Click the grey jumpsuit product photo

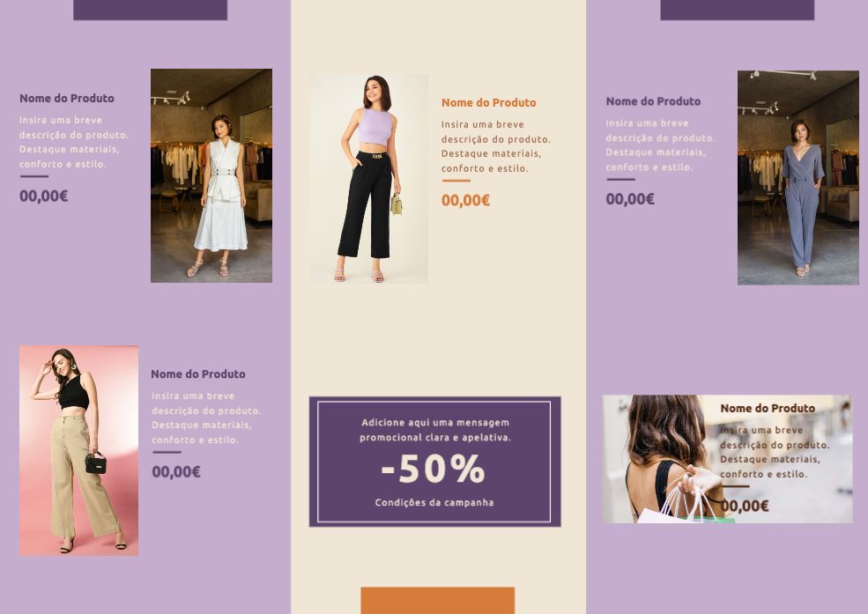click(x=798, y=178)
